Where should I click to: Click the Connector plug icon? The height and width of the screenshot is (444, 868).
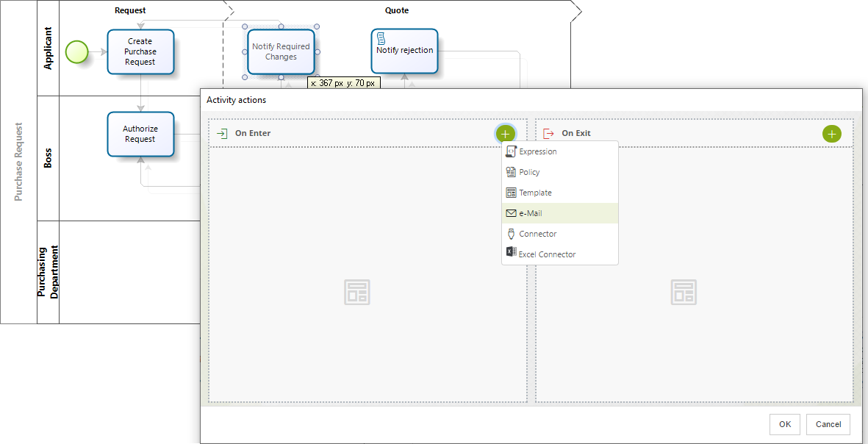point(511,234)
